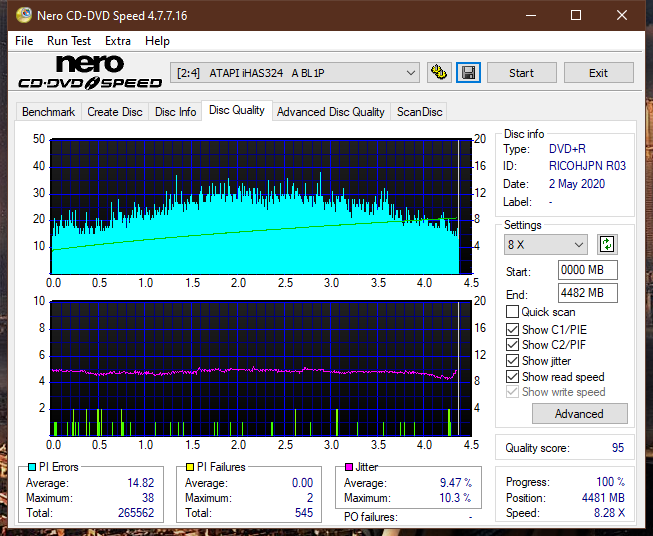Click the Advanced settings button
The height and width of the screenshot is (536, 653).
[x=579, y=414]
